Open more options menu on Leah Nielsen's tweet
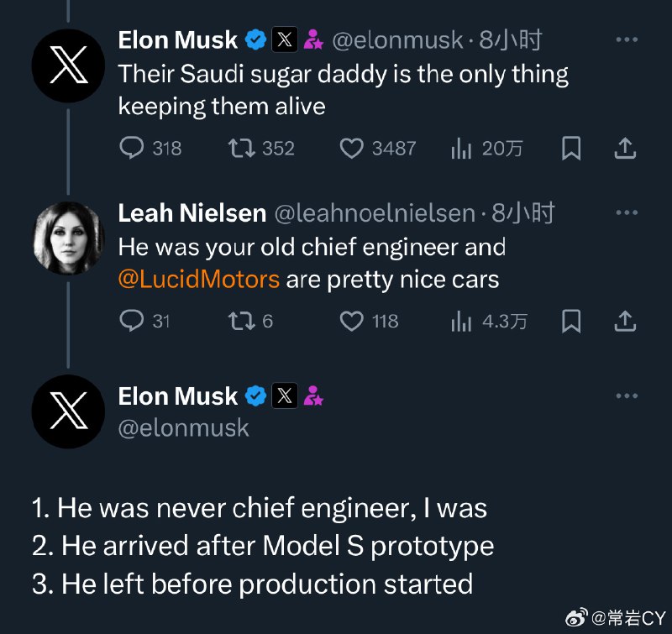Viewport: 672px width, 634px height. [627, 212]
